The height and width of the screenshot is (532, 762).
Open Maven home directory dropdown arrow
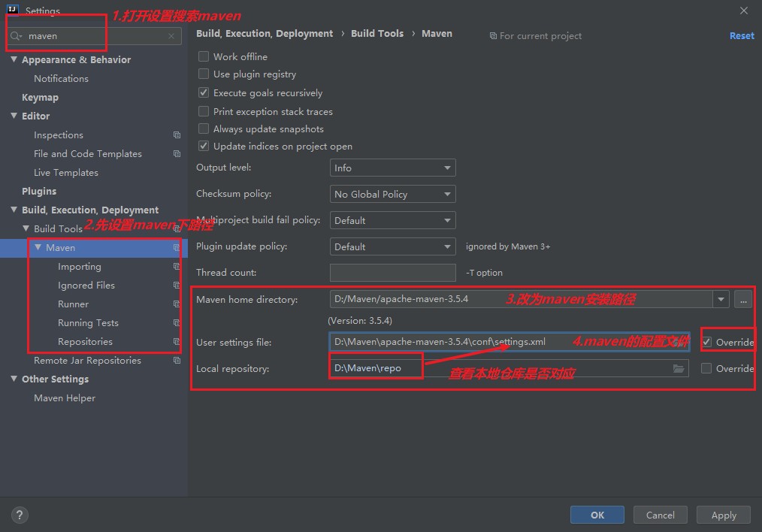pyautogui.click(x=721, y=299)
